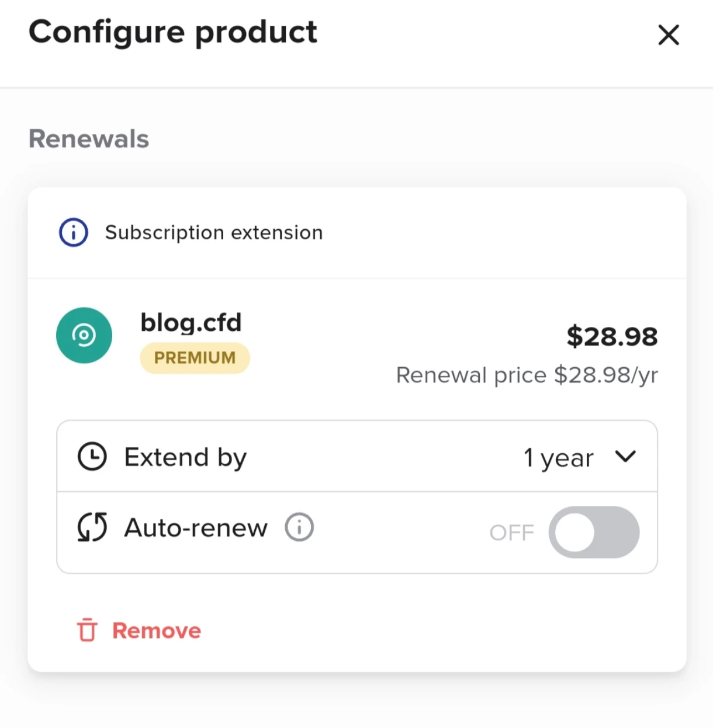Open the Auto-renew info tooltip icon
This screenshot has width=713, height=728.
pos(299,527)
